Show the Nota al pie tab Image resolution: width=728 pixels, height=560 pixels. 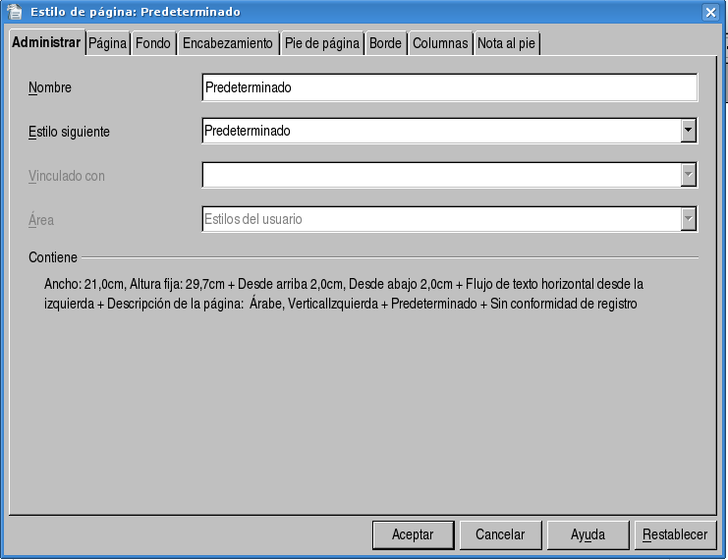coord(506,44)
